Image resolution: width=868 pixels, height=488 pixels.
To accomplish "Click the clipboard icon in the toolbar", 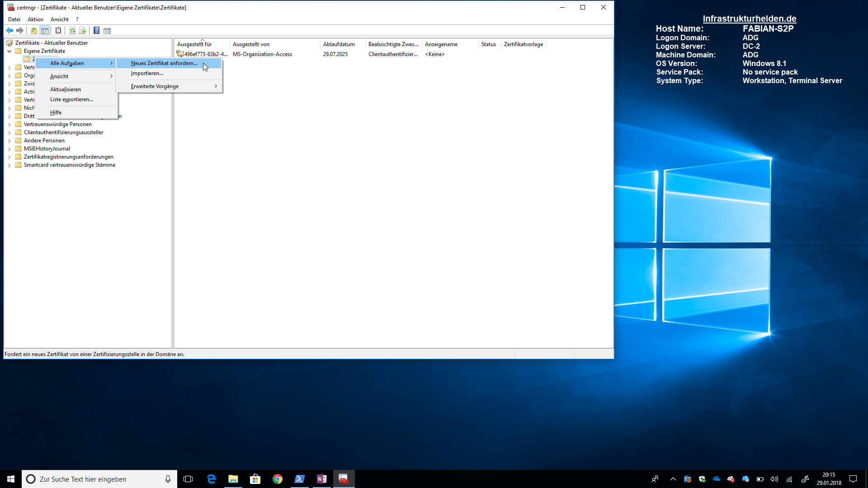I will (58, 31).
